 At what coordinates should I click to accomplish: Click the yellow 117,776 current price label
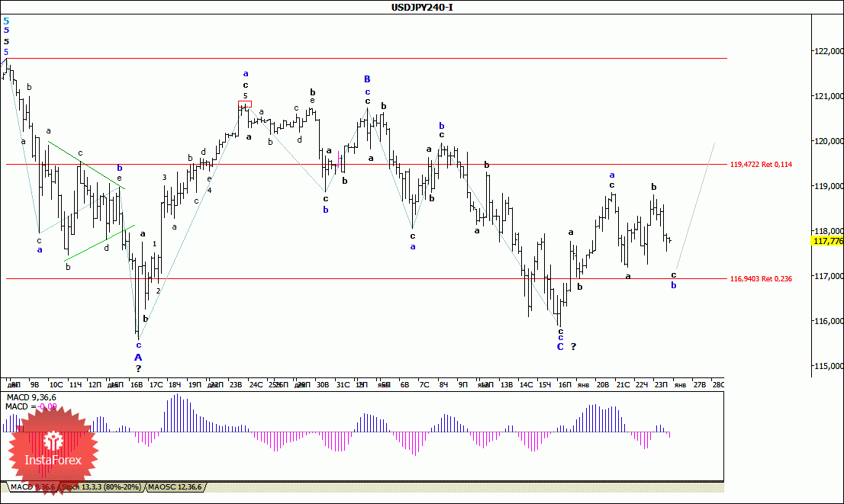point(827,241)
